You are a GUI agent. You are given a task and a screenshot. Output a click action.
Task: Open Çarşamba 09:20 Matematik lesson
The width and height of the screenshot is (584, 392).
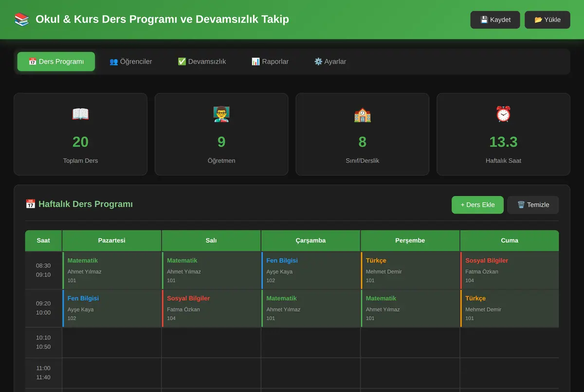(310, 308)
